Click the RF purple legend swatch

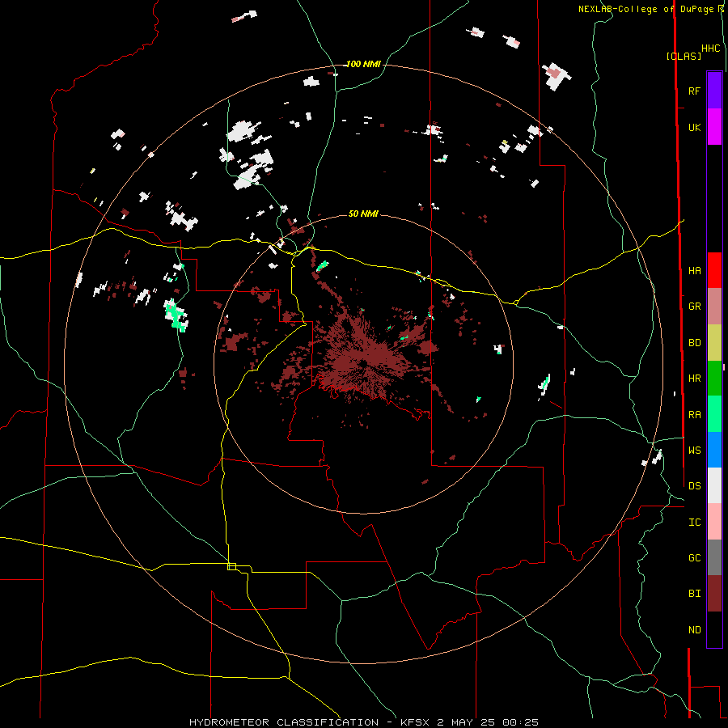[714, 91]
